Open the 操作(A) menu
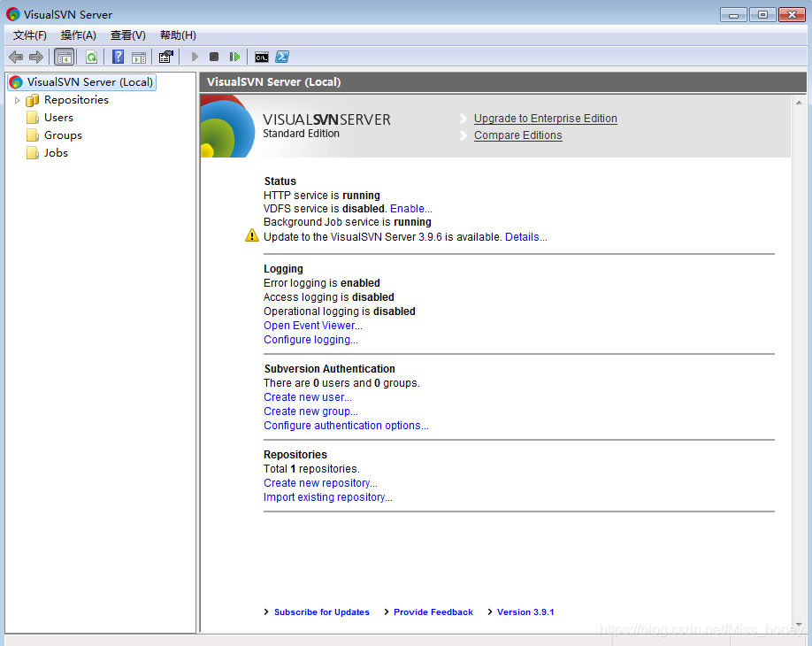The image size is (812, 646). pyautogui.click(x=78, y=35)
